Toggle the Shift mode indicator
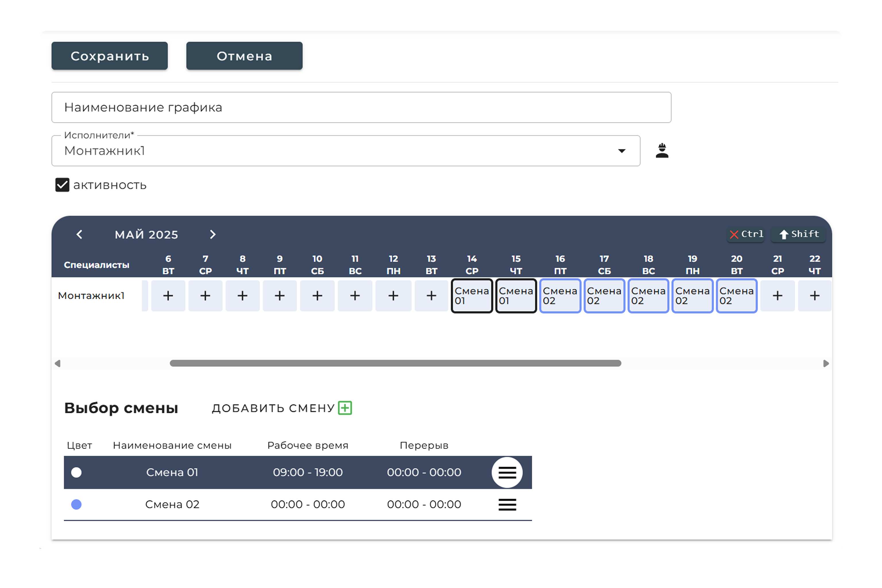 point(799,234)
